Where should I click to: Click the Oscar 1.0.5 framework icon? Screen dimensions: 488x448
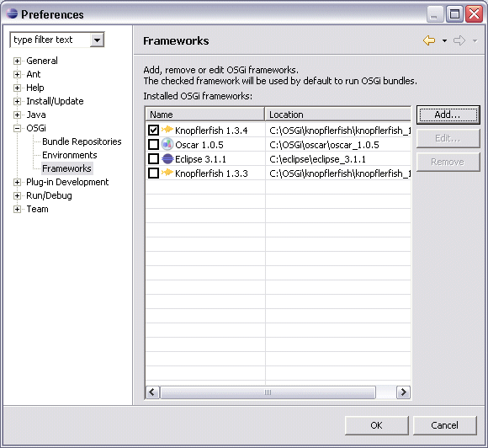167,144
